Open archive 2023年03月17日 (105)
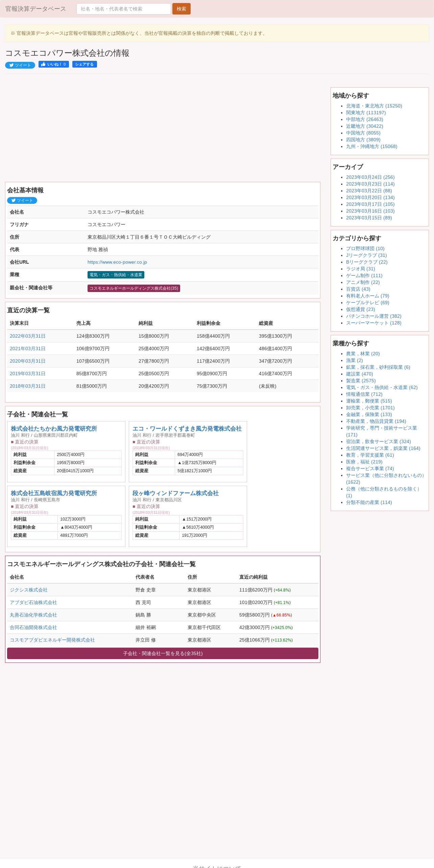 (x=370, y=204)
